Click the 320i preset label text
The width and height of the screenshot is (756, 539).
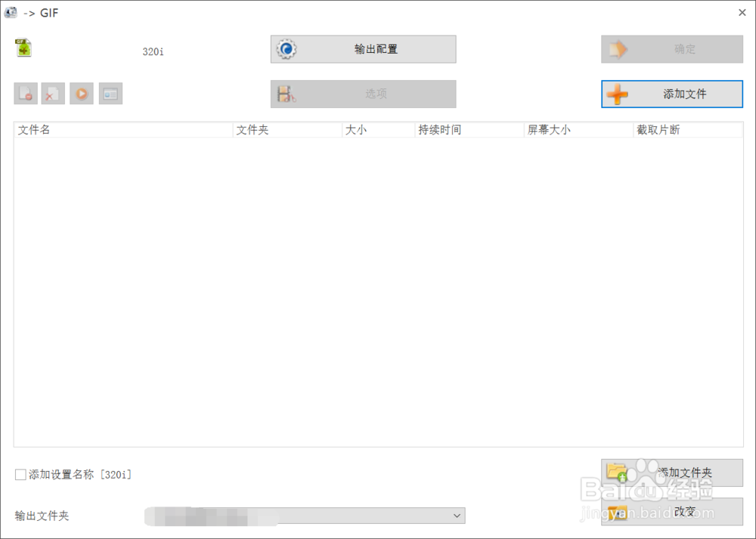[x=153, y=51]
